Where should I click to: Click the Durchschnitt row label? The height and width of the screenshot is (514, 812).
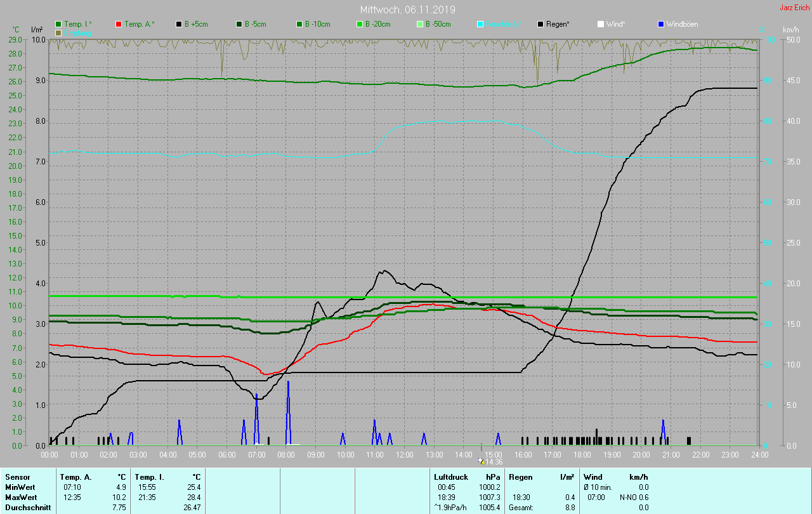(28, 507)
